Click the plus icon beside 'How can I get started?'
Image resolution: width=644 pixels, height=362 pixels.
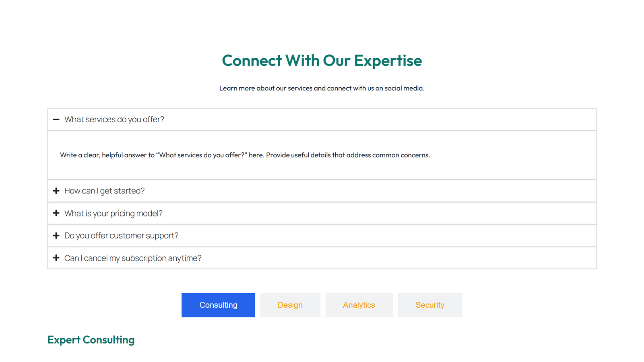(56, 191)
